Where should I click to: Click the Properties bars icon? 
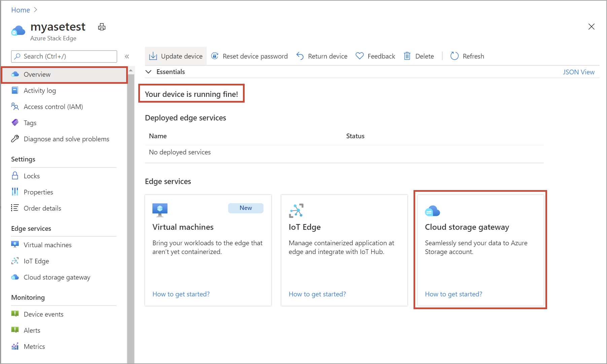15,192
